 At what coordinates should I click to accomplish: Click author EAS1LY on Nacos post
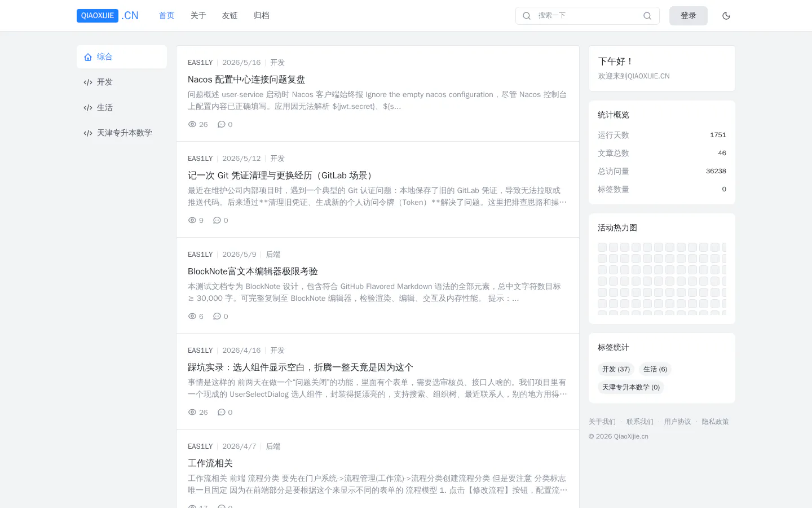click(x=200, y=63)
